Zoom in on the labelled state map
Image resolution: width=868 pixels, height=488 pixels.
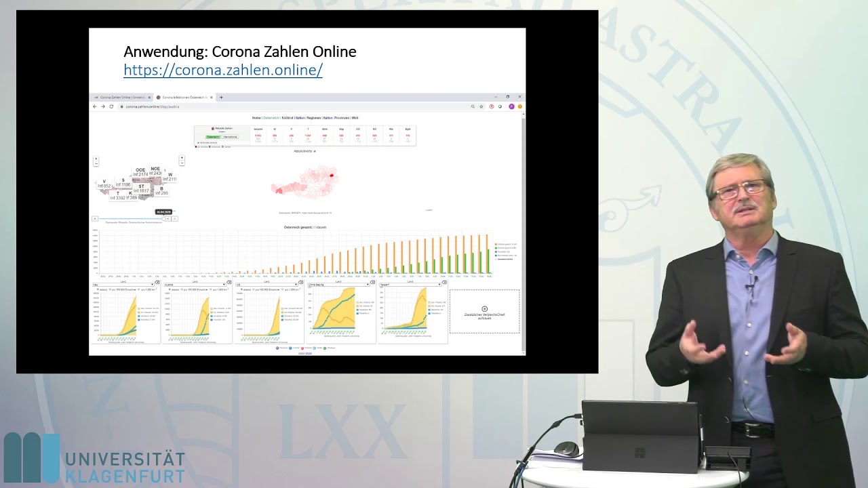coord(96,159)
